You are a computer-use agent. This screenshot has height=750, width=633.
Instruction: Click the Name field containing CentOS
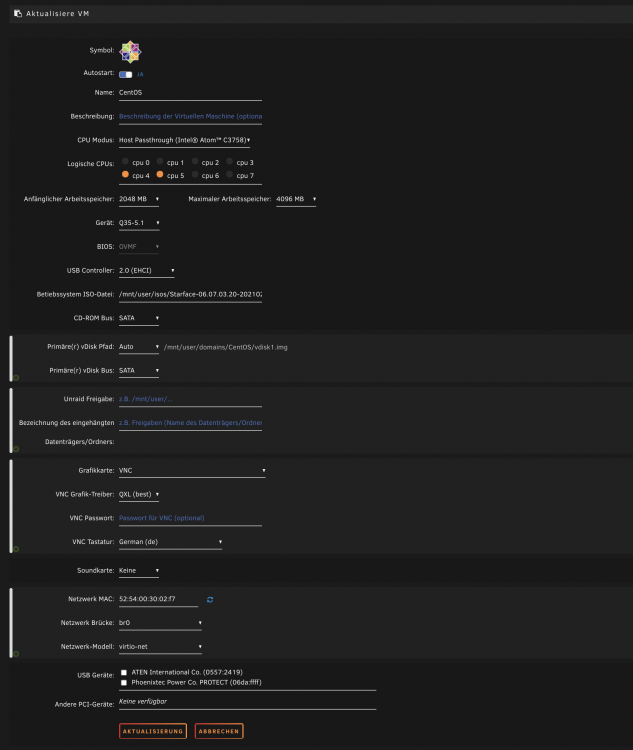tap(190, 93)
